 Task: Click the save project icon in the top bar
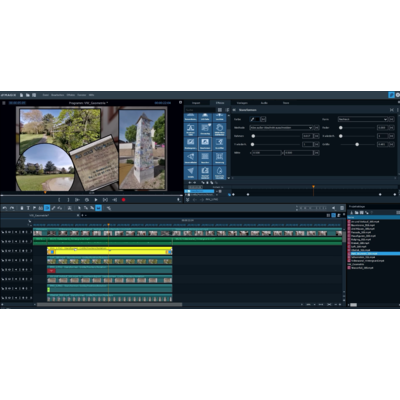[34, 95]
